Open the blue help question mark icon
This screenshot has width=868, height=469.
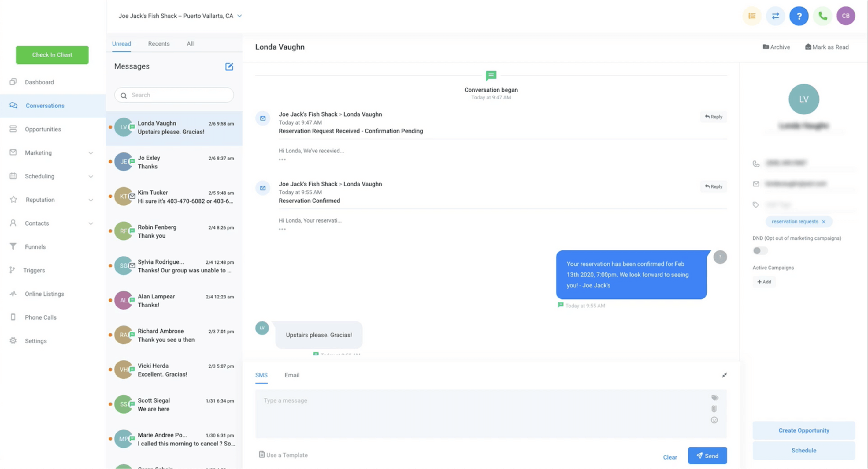(x=799, y=16)
